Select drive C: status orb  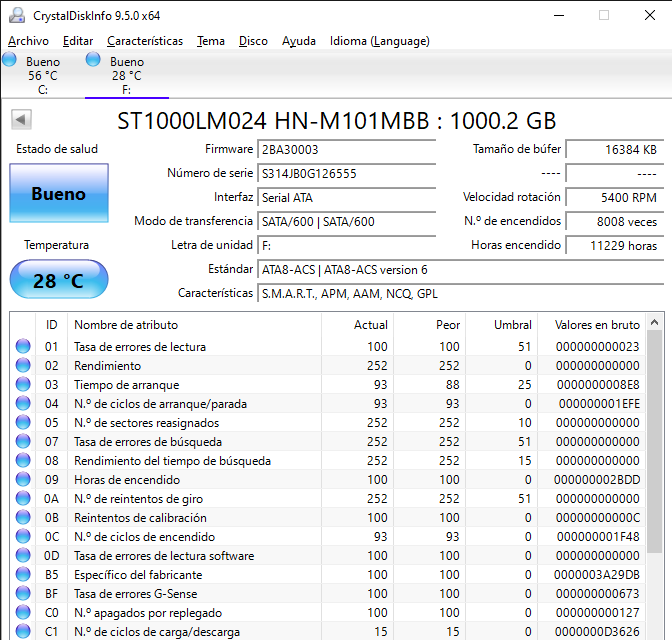point(10,61)
